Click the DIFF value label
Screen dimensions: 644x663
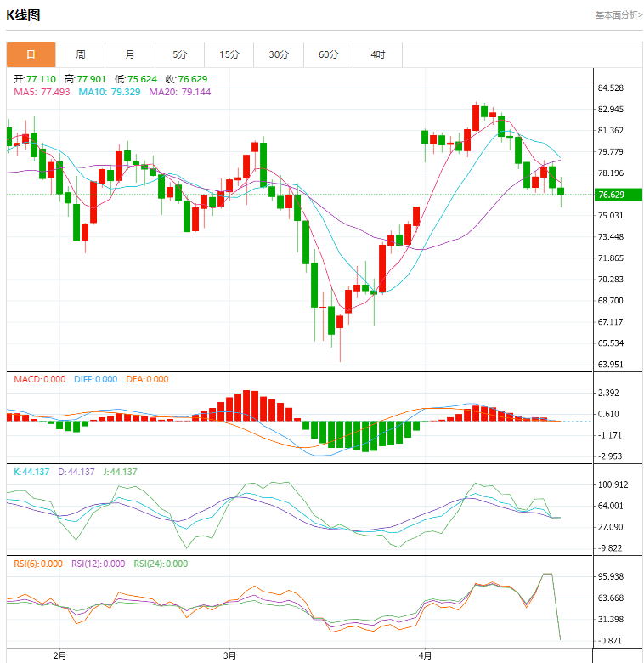pos(93,380)
